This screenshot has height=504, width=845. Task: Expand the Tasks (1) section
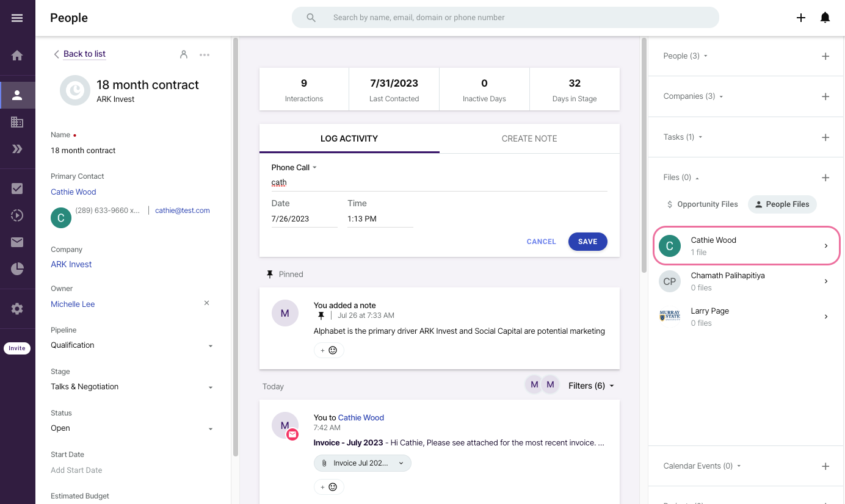[683, 137]
